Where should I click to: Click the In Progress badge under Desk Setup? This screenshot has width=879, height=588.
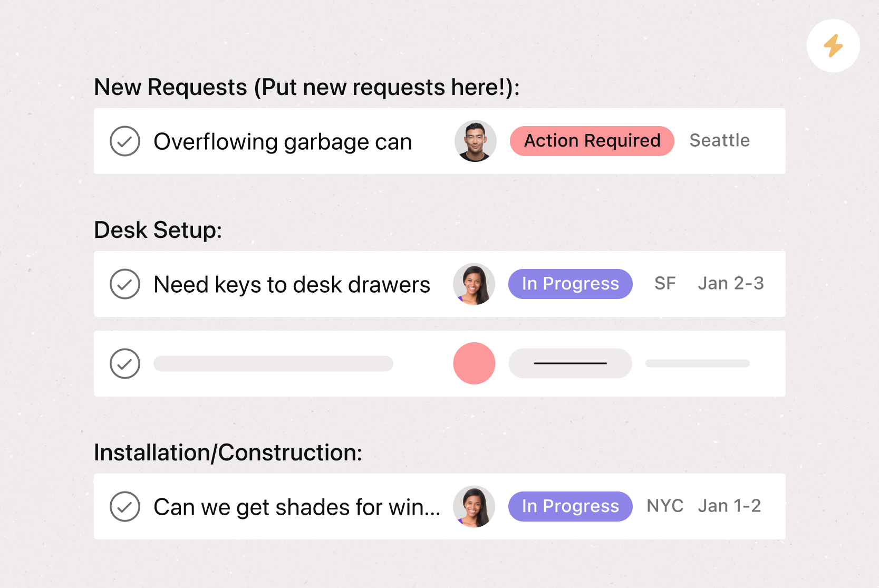click(x=570, y=284)
